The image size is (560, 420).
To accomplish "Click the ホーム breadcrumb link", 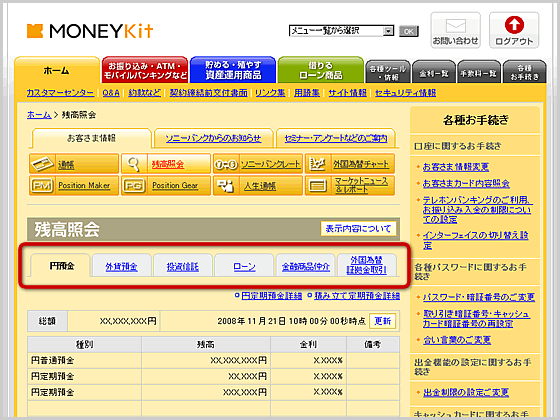I will 39,115.
